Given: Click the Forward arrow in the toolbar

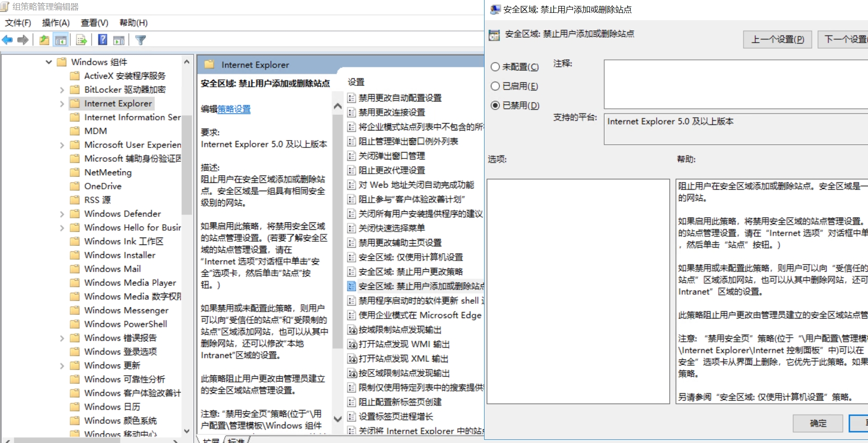Looking at the screenshot, I should pyautogui.click(x=23, y=40).
